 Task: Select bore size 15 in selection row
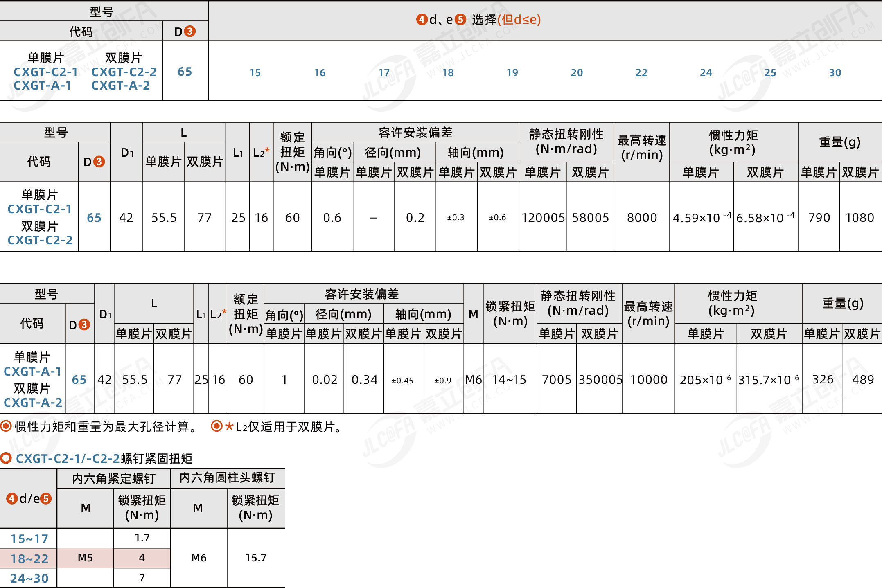(255, 73)
